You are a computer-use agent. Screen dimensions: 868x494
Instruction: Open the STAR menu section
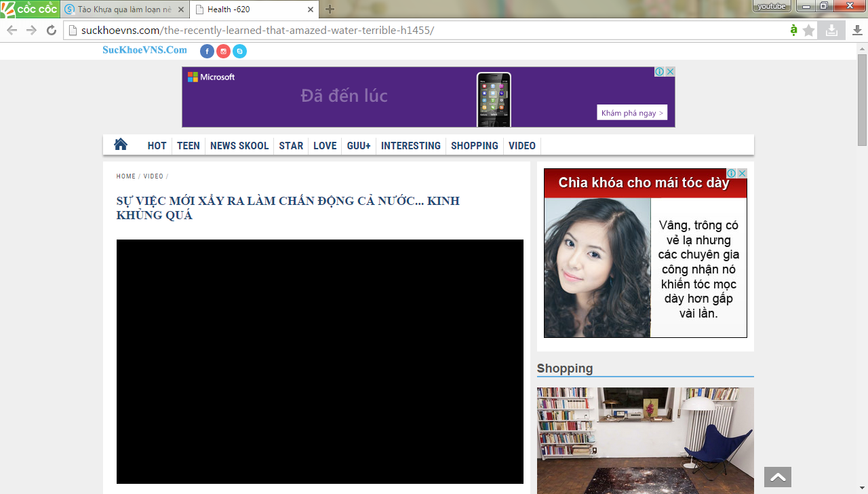tap(291, 145)
